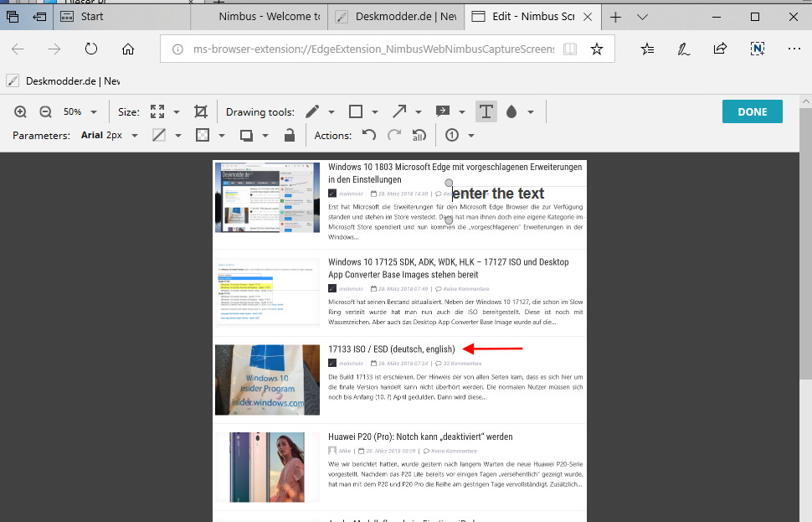The image size is (812, 522).
Task: Share this page
Action: [721, 49]
